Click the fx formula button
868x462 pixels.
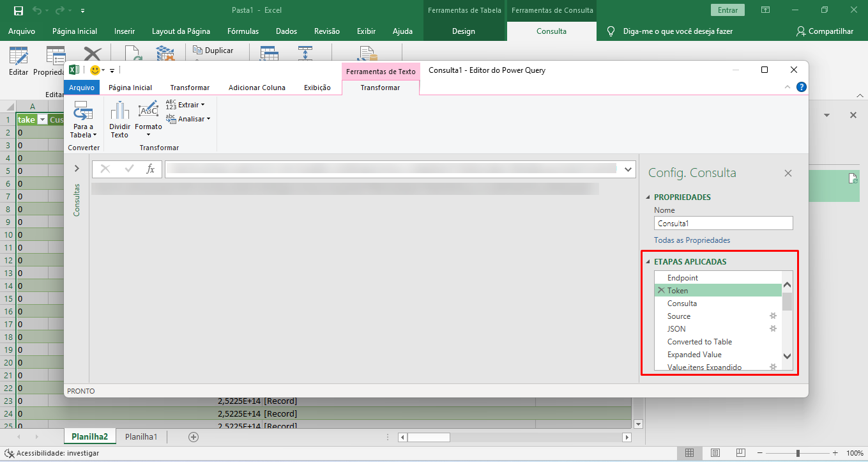coord(151,169)
